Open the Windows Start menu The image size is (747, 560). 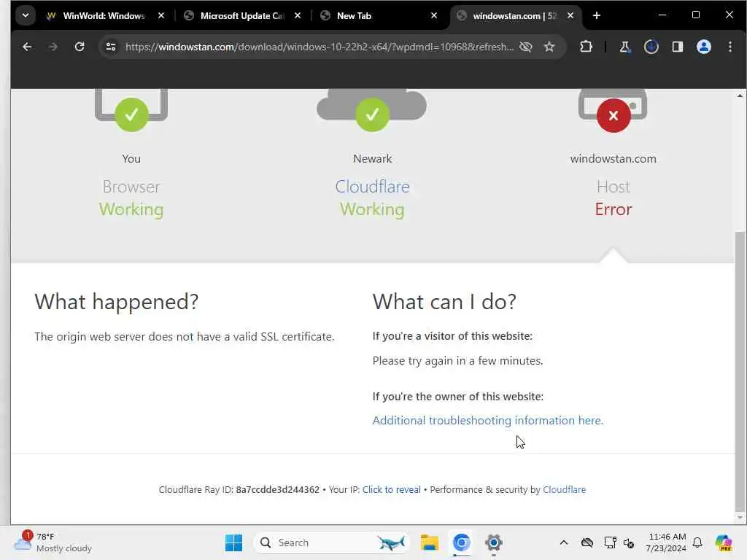[x=233, y=542]
